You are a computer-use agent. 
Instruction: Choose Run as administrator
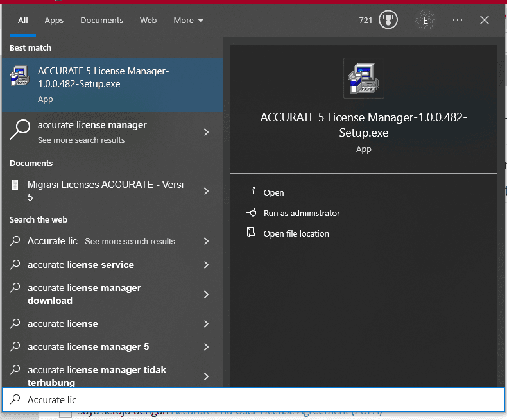click(302, 214)
